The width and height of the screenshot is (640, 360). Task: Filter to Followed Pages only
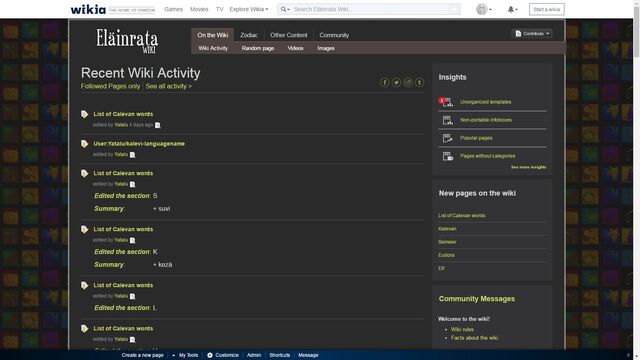click(110, 86)
